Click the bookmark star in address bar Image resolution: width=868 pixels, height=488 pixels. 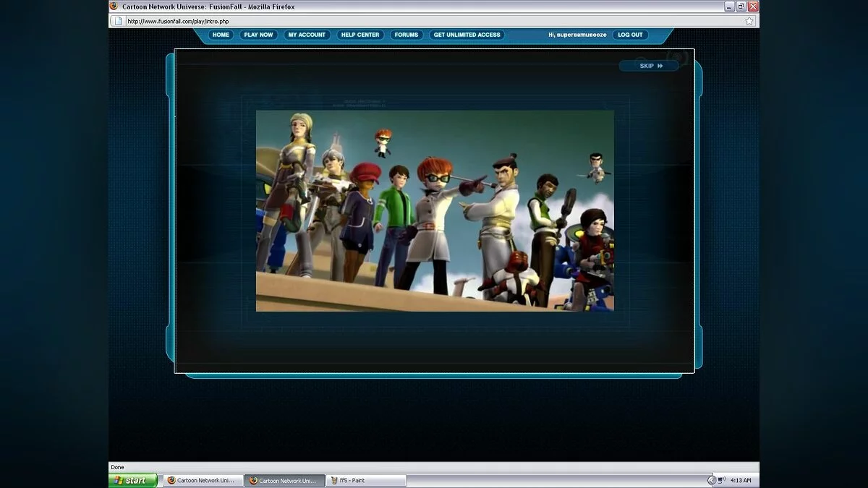coord(749,21)
